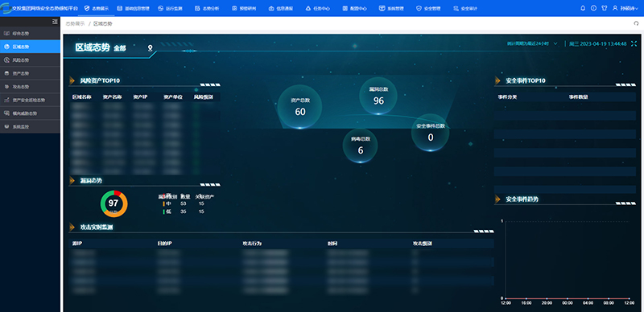644x312 pixels.
Task: Open 系统监控 in the sidebar
Action: 30,126
